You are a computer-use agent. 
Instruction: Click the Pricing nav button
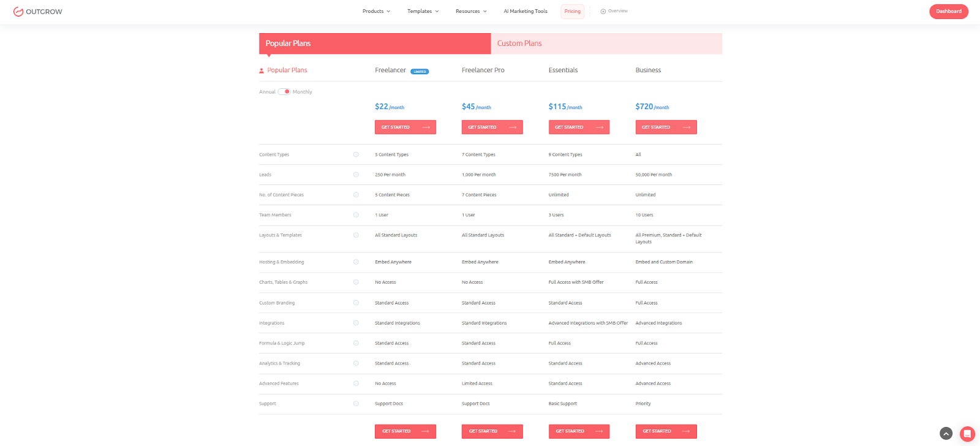pos(572,12)
